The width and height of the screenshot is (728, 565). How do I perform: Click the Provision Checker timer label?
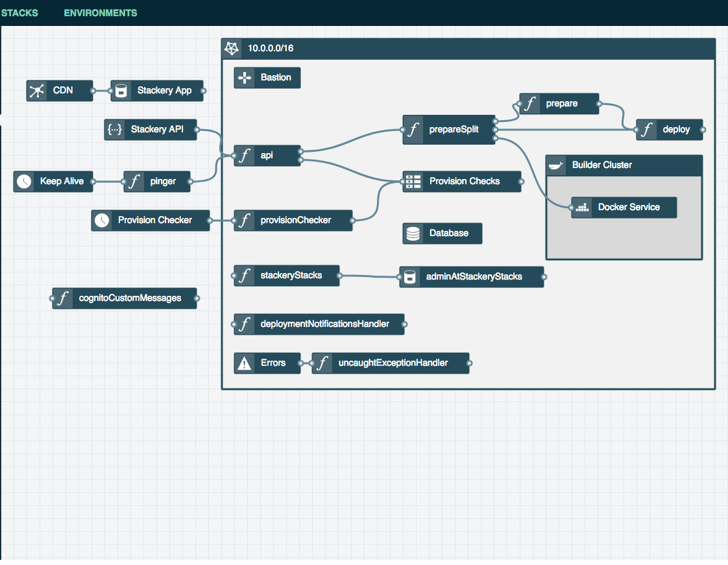155,221
